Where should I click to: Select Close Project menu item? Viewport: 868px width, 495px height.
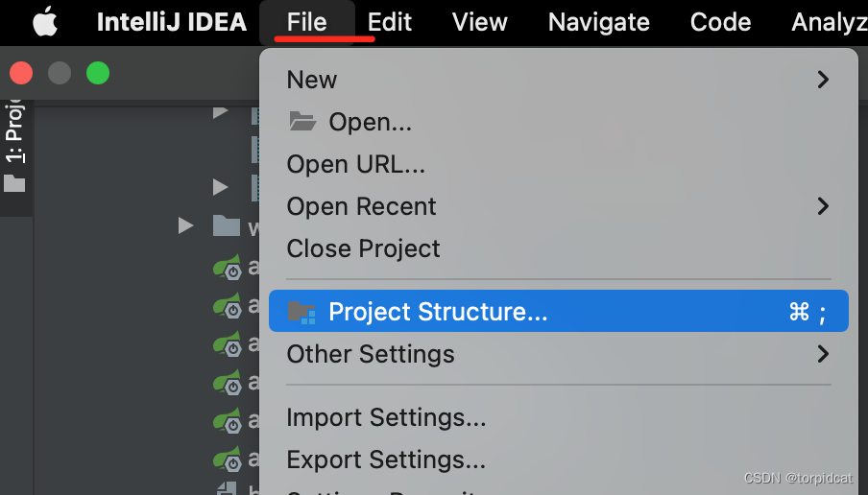pos(363,248)
